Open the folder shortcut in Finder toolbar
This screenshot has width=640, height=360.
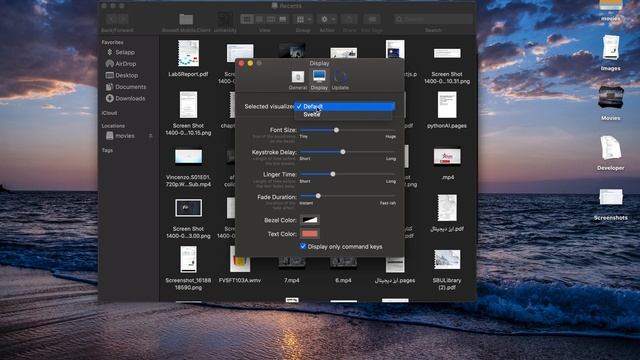click(x=186, y=19)
